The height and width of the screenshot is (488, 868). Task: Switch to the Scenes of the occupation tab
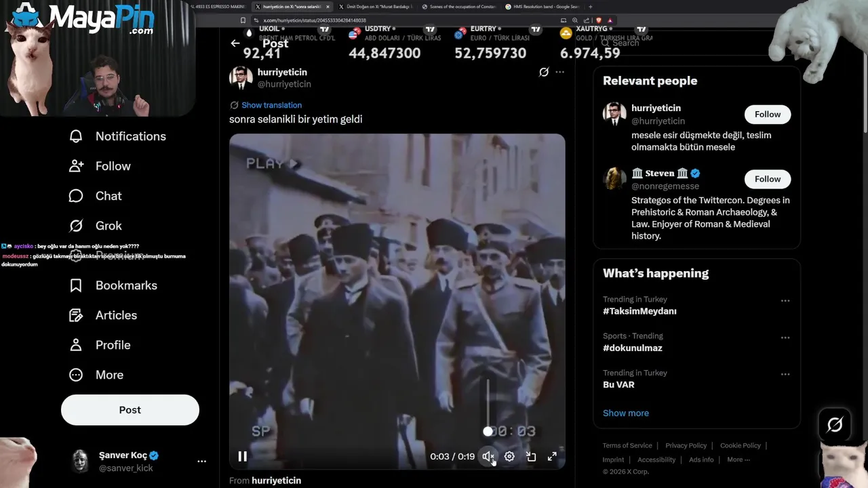(459, 7)
